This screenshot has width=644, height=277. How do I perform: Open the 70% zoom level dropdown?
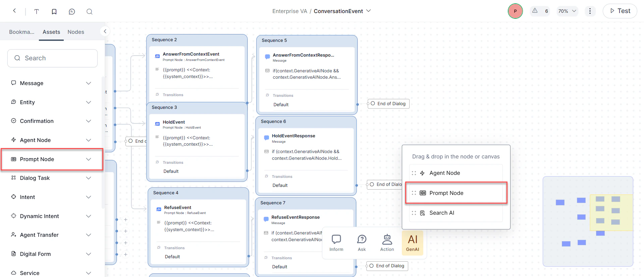567,11
